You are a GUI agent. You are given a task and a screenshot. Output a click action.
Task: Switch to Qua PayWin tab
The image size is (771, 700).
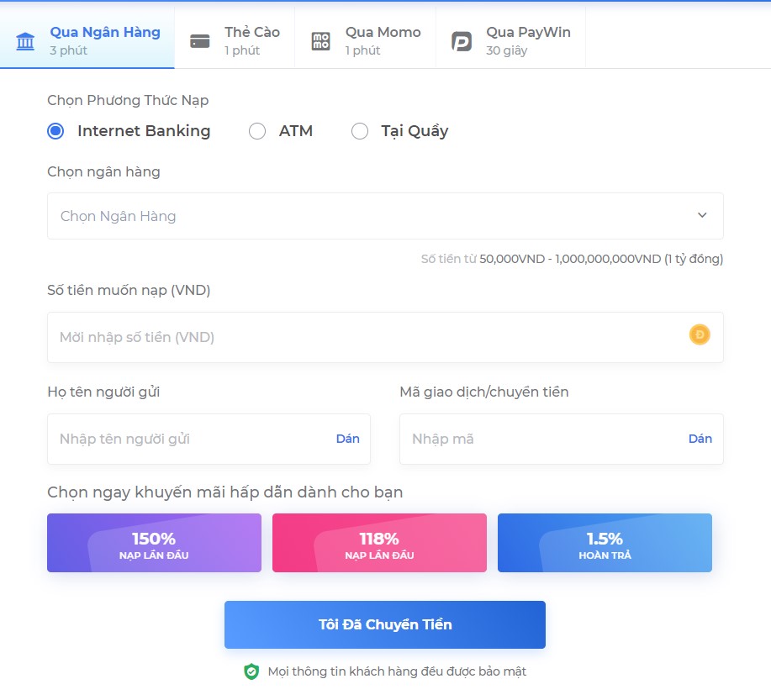coord(511,37)
